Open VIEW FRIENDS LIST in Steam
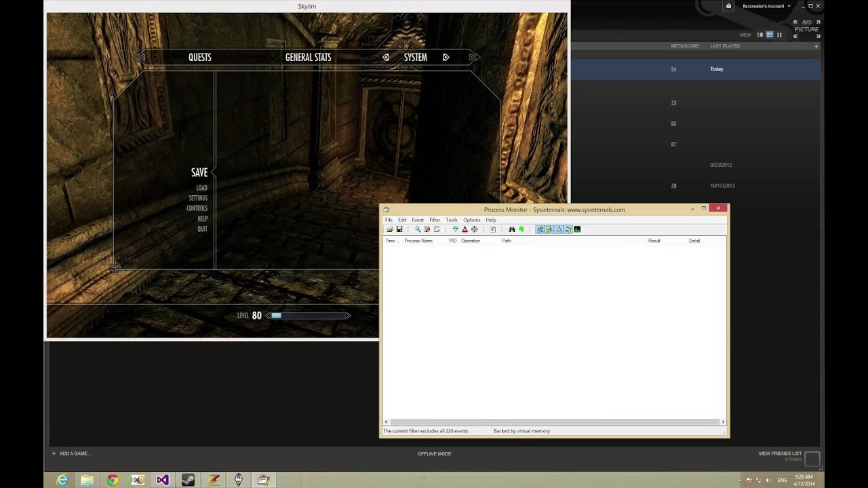868x488 pixels. coord(780,453)
